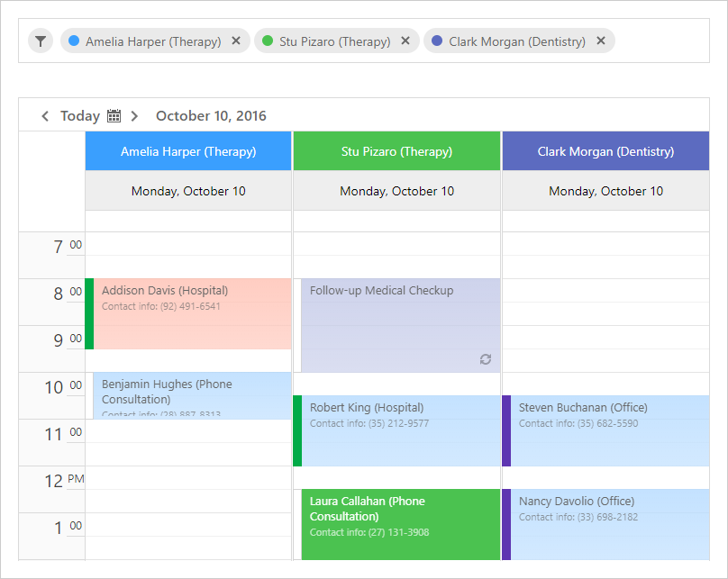728x579 pixels.
Task: Select the Clark Morgan (Dentistry) column header
Action: click(605, 151)
